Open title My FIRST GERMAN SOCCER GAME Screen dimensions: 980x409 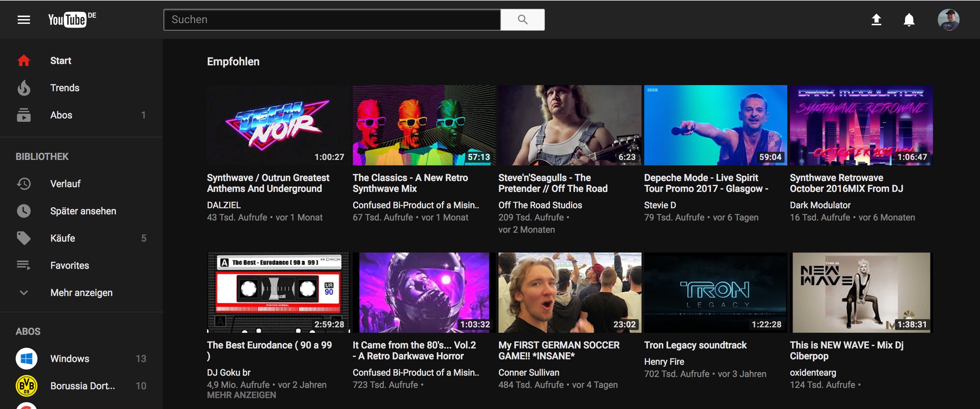point(559,350)
